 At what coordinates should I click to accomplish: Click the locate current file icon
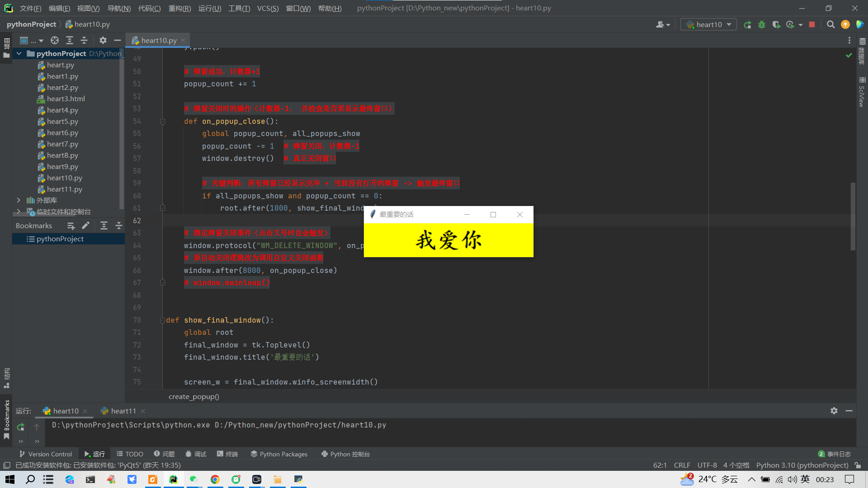coord(55,40)
